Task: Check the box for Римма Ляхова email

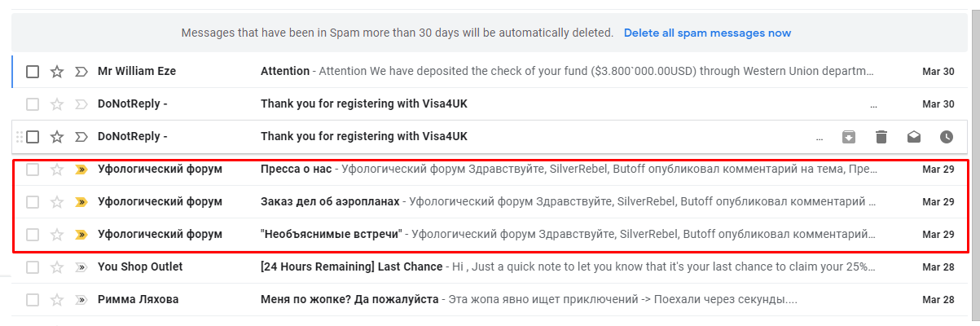Action: [x=33, y=300]
